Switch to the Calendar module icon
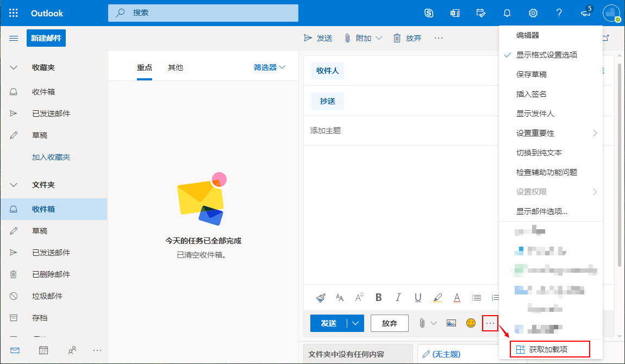Image resolution: width=625 pixels, height=364 pixels. [x=43, y=350]
